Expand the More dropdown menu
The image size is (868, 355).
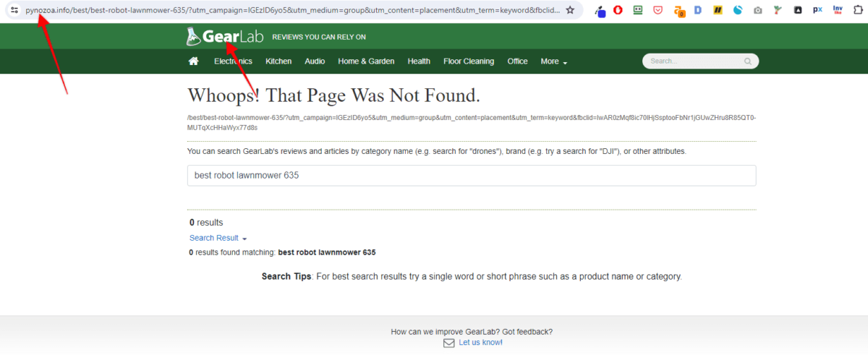pos(554,61)
